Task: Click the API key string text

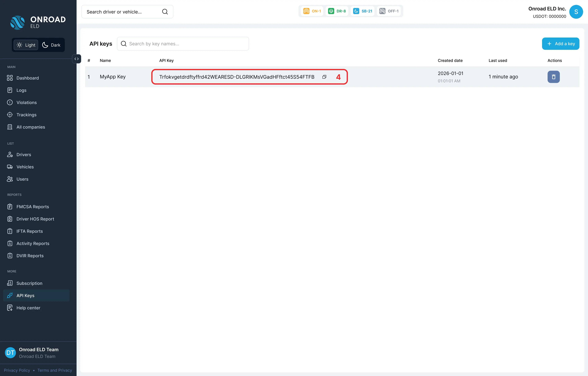Action: point(237,77)
